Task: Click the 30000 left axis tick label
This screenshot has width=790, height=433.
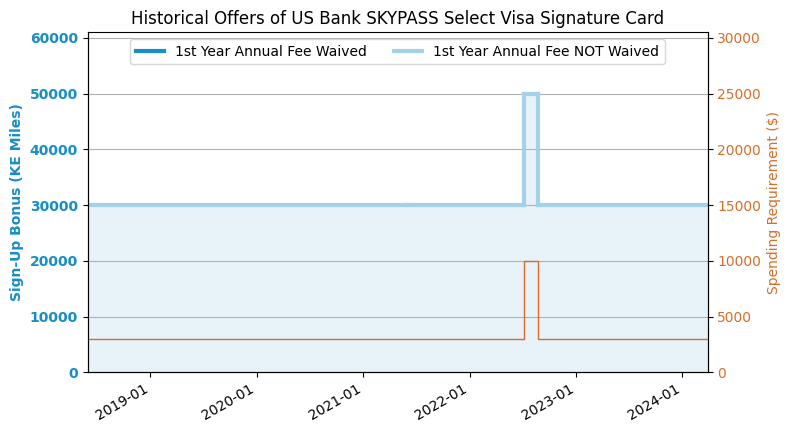Action: point(54,206)
